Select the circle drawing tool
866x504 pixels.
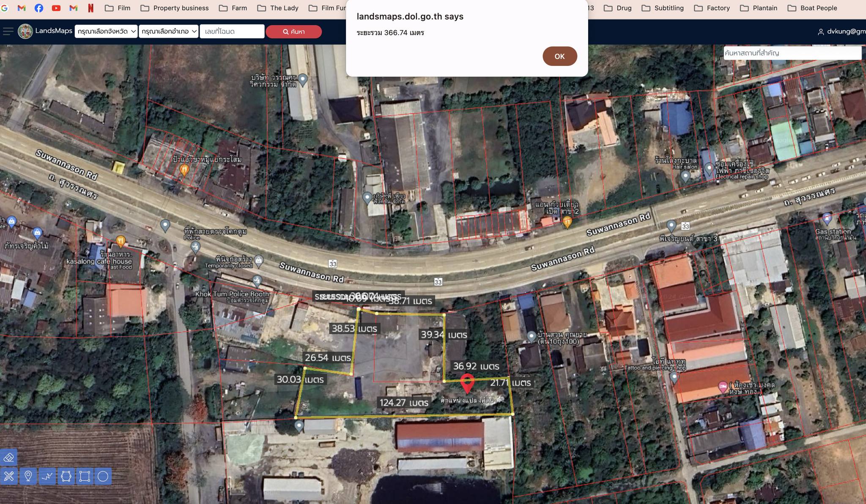click(103, 477)
